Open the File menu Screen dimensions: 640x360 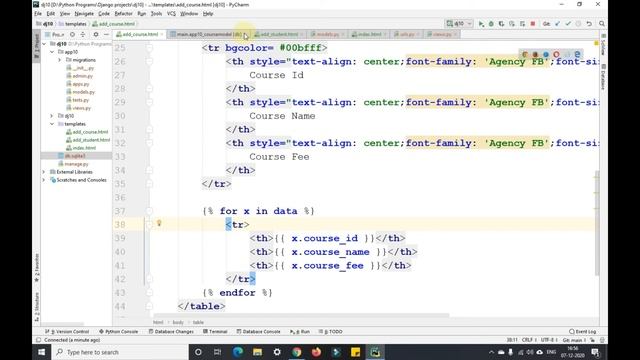(38, 14)
